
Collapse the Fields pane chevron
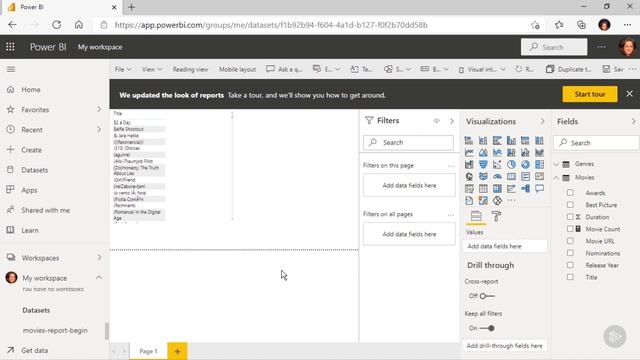633,121
